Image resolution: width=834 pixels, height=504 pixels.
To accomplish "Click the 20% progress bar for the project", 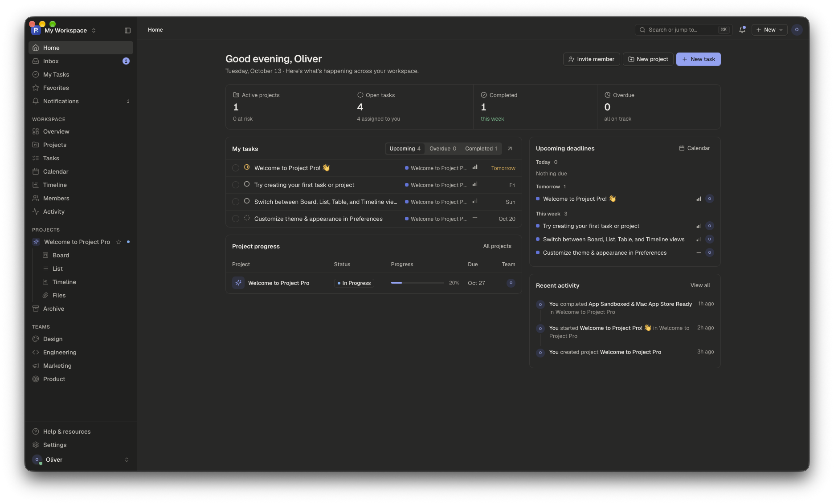I will (417, 283).
